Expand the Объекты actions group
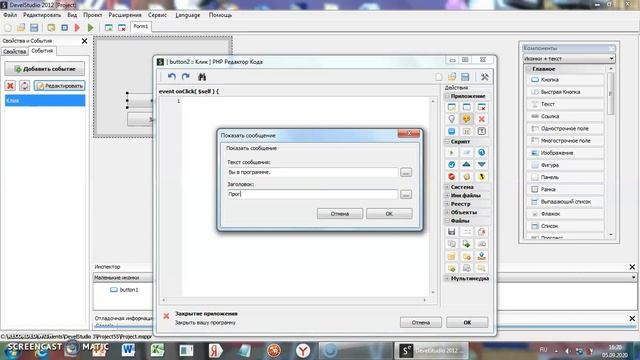The image size is (640, 360). click(447, 212)
